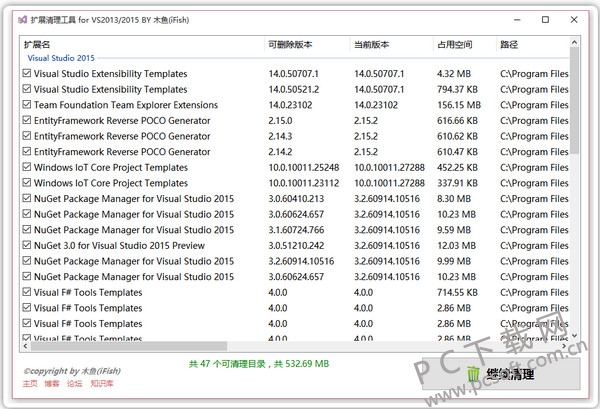600x409 pixels.
Task: Select the 337.91 KB size cell
Action: tap(457, 183)
